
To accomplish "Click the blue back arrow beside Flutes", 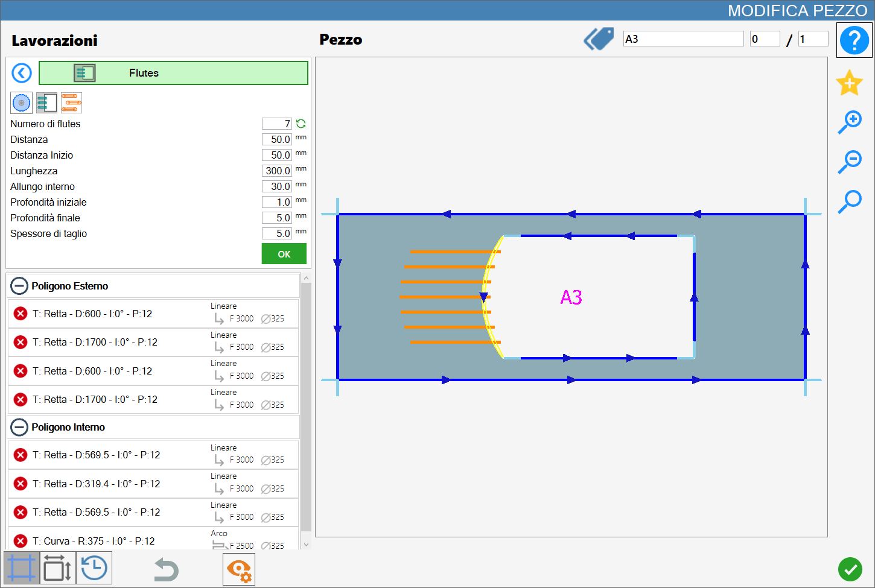I will click(x=22, y=73).
